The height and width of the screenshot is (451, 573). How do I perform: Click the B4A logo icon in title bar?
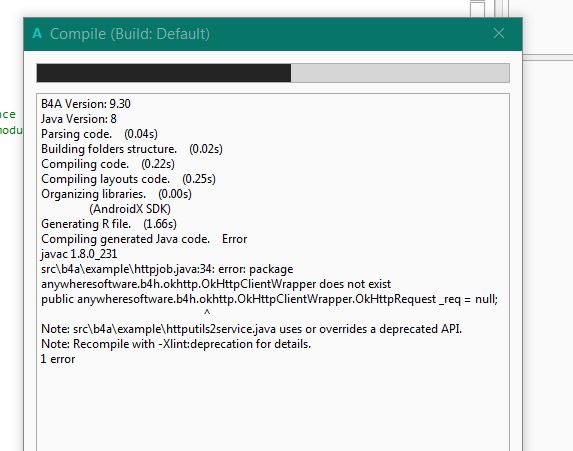click(37, 34)
